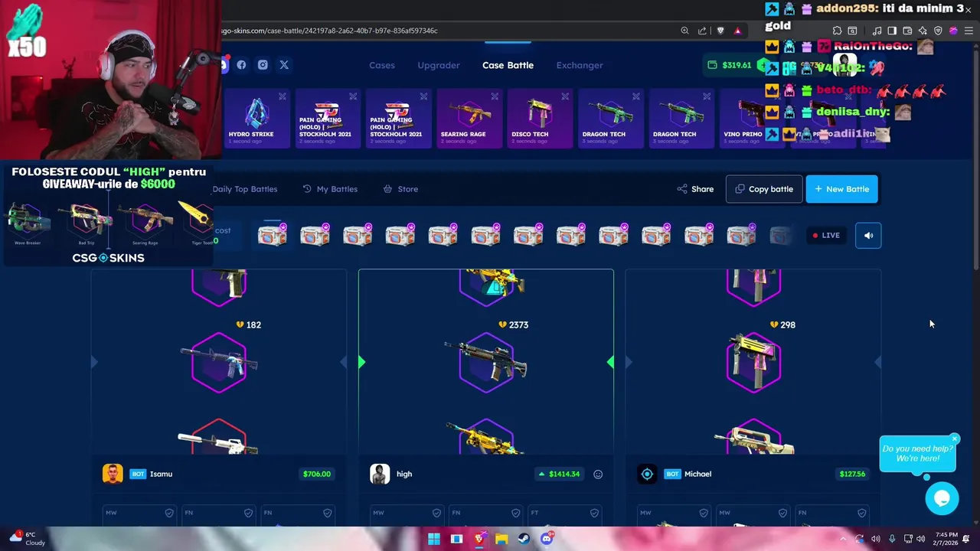This screenshot has width=980, height=551.
Task: Open the Leo AI sparkle icon
Action: click(x=923, y=31)
